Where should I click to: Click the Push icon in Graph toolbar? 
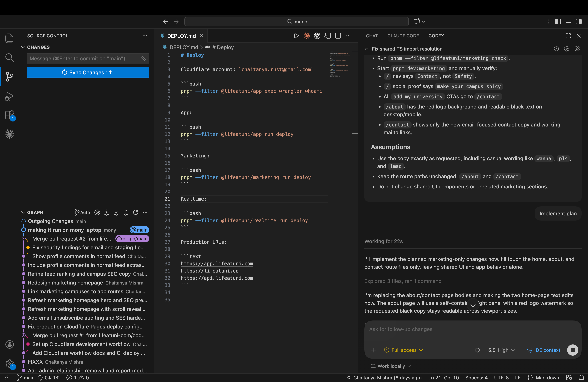coord(126,212)
